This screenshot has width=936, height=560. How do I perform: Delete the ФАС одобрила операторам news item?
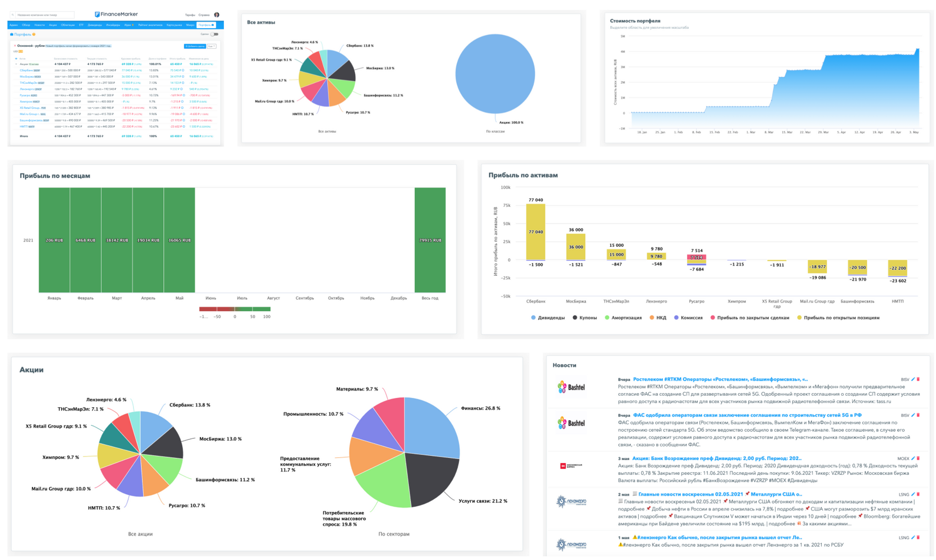[918, 415]
